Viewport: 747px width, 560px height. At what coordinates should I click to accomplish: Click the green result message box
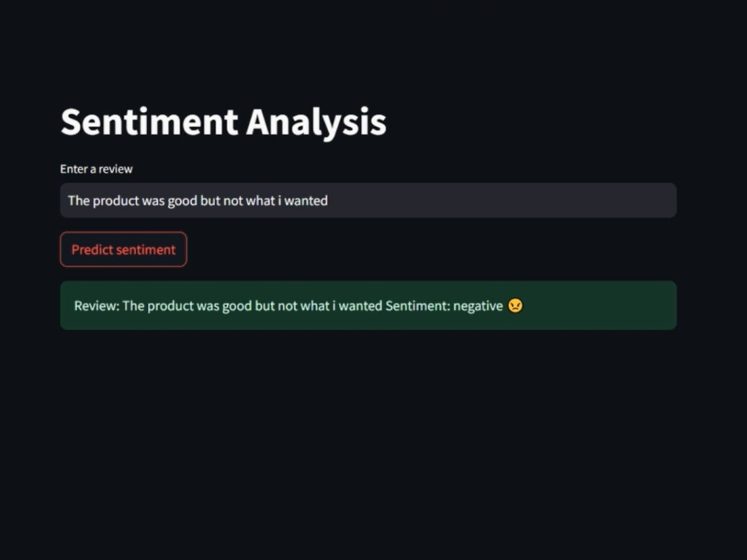[x=368, y=305]
